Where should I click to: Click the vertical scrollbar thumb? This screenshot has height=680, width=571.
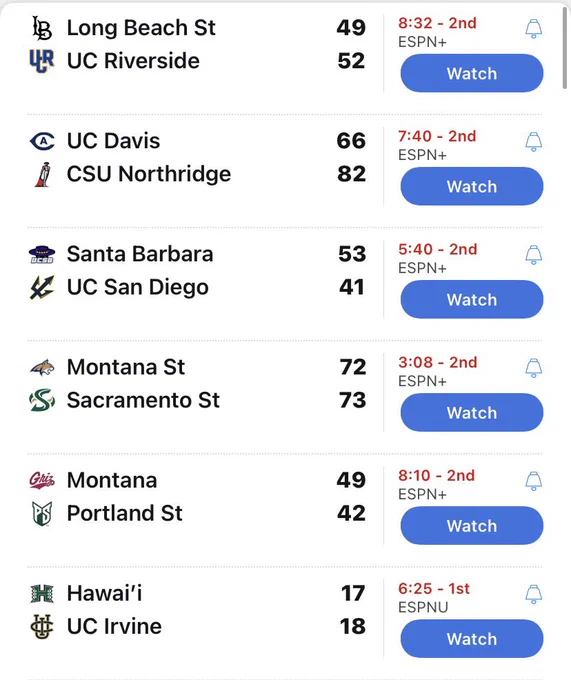pos(564,48)
